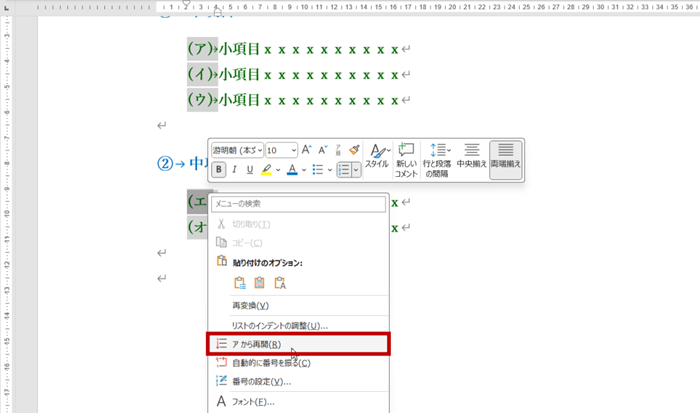This screenshot has width=700, height=413.
Task: Toggle bold formatting in mini toolbar
Action: click(x=219, y=170)
